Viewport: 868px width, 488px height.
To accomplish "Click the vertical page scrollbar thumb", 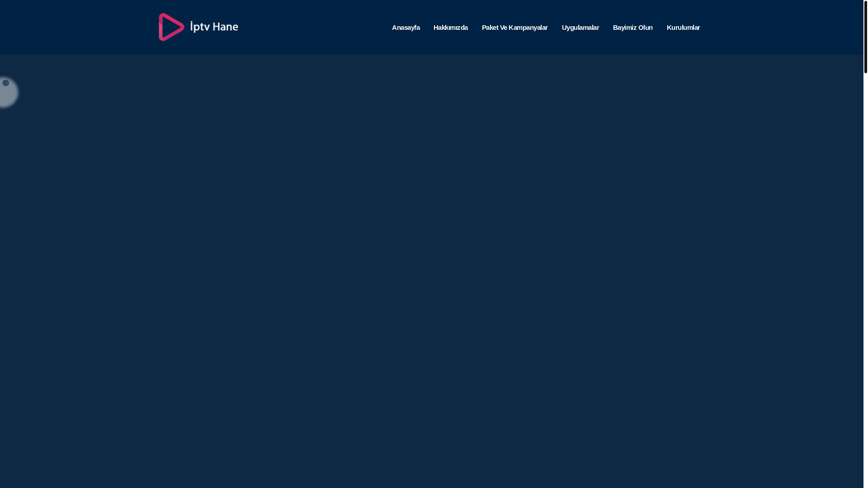I will click(x=865, y=37).
